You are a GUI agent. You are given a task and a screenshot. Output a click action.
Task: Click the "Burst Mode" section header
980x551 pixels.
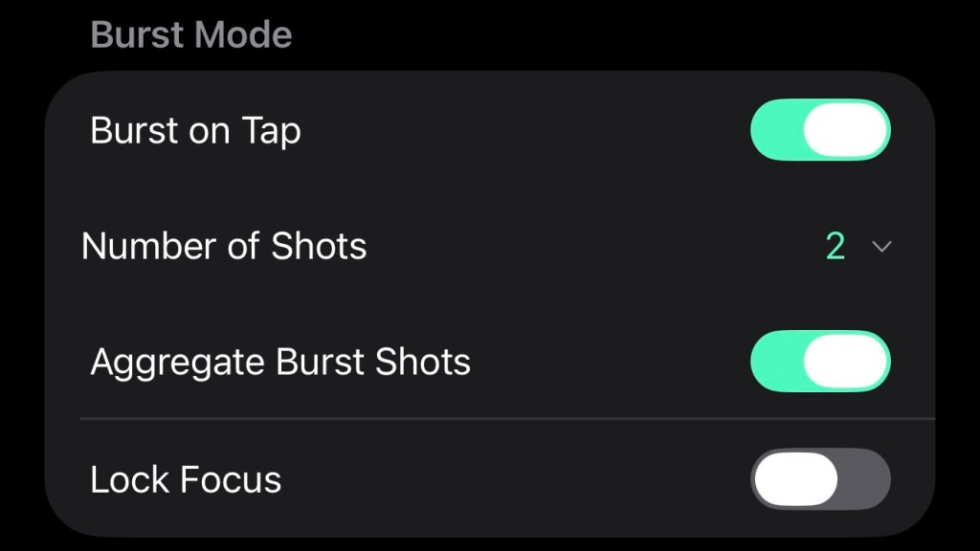[x=191, y=35]
